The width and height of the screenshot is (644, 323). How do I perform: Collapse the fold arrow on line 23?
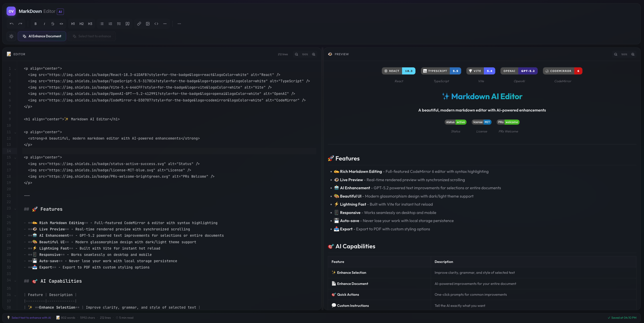tap(15, 209)
